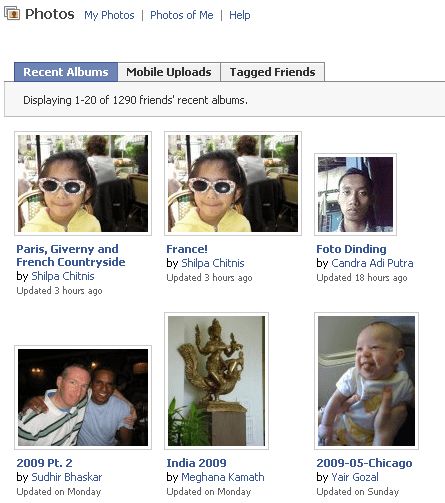Click the Foto Dinding album title
The width and height of the screenshot is (445, 503).
351,249
